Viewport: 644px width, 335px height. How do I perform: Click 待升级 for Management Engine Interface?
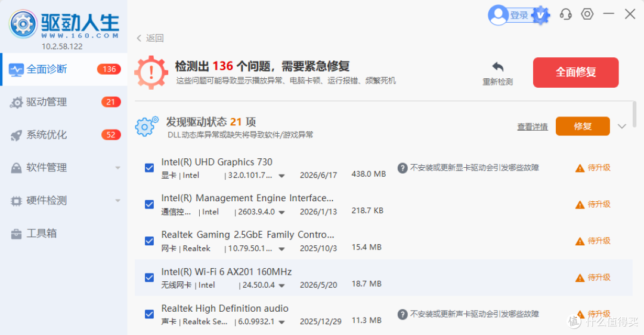(599, 205)
